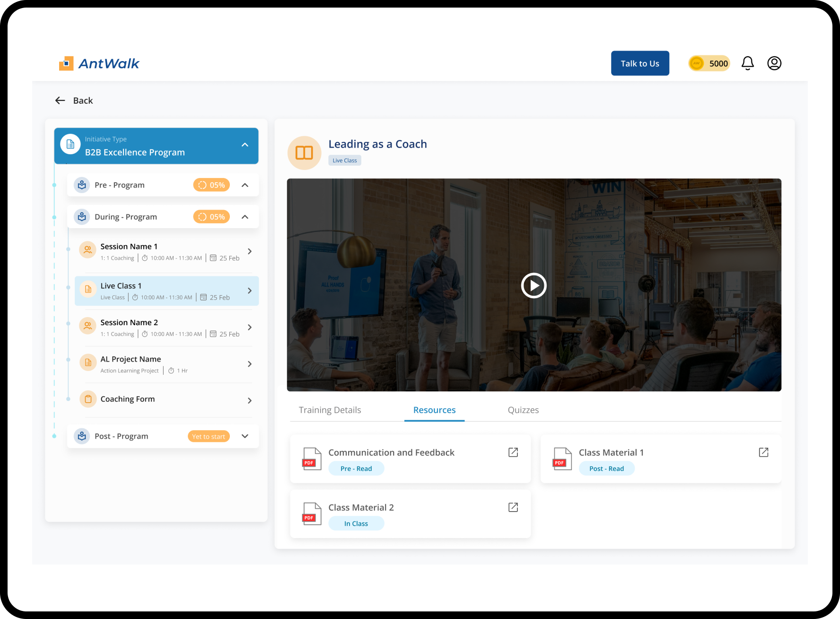Open Communication and Feedback in new window

[513, 452]
